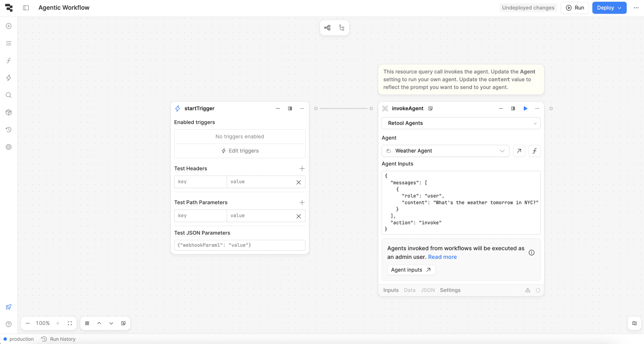Image resolution: width=644 pixels, height=344 pixels.
Task: Click the Test JSON Parameters input field
Action: [x=240, y=245]
